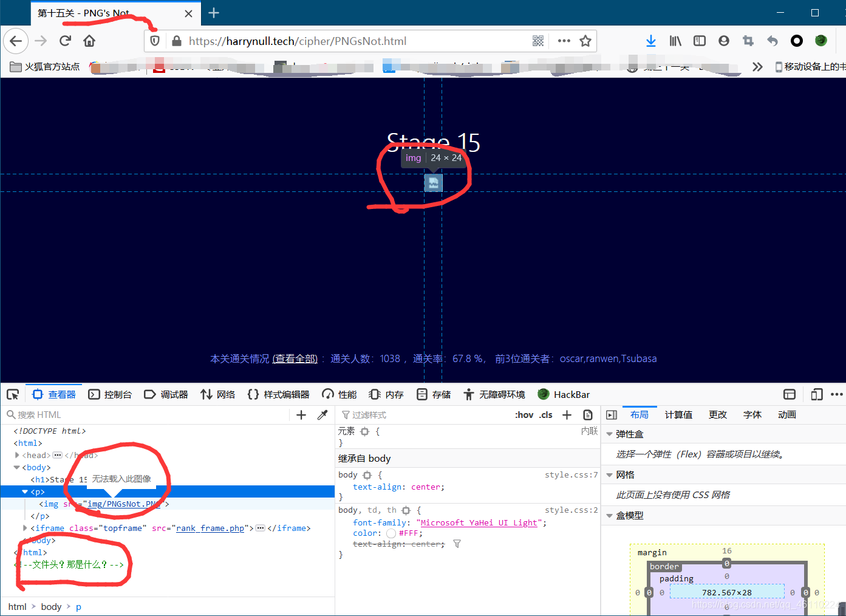Screen dimensions: 846x616
Task: Show site security padlock details
Action: point(177,41)
